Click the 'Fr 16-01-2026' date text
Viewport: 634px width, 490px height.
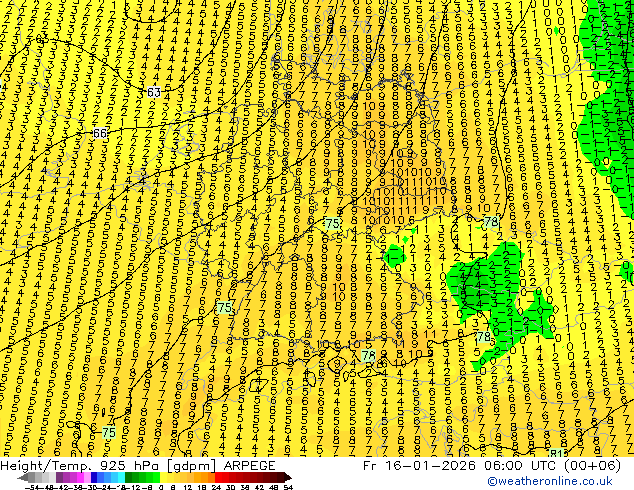pos(419,466)
